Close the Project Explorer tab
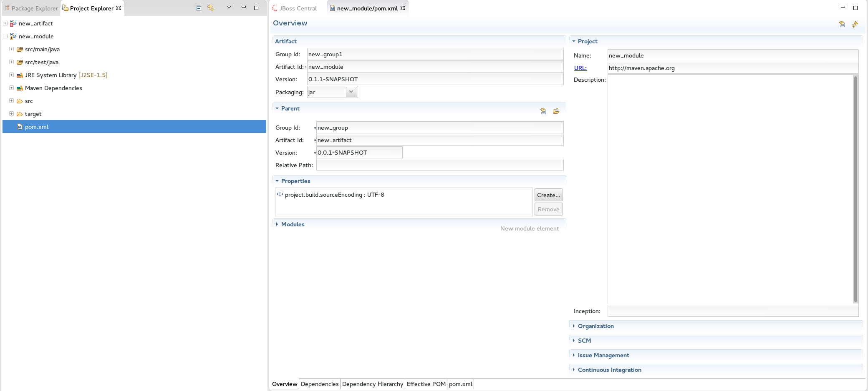Viewport: 868px width, 391px height. click(x=119, y=8)
